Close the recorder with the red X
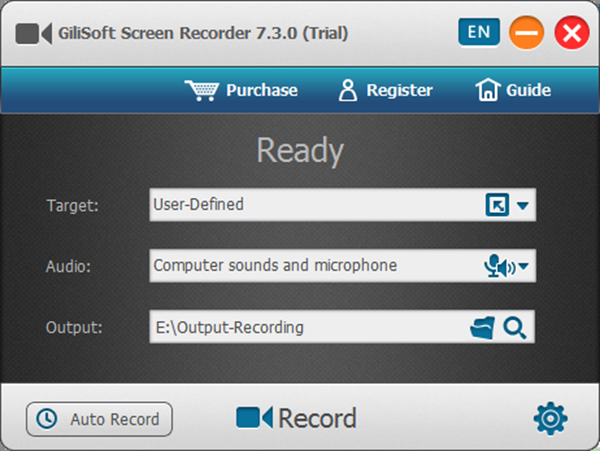 point(572,33)
